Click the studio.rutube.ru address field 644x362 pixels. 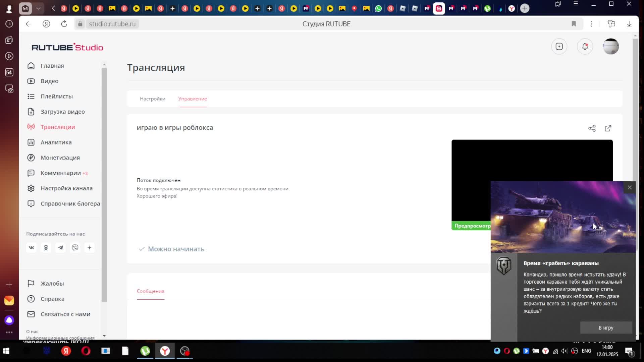pyautogui.click(x=112, y=24)
